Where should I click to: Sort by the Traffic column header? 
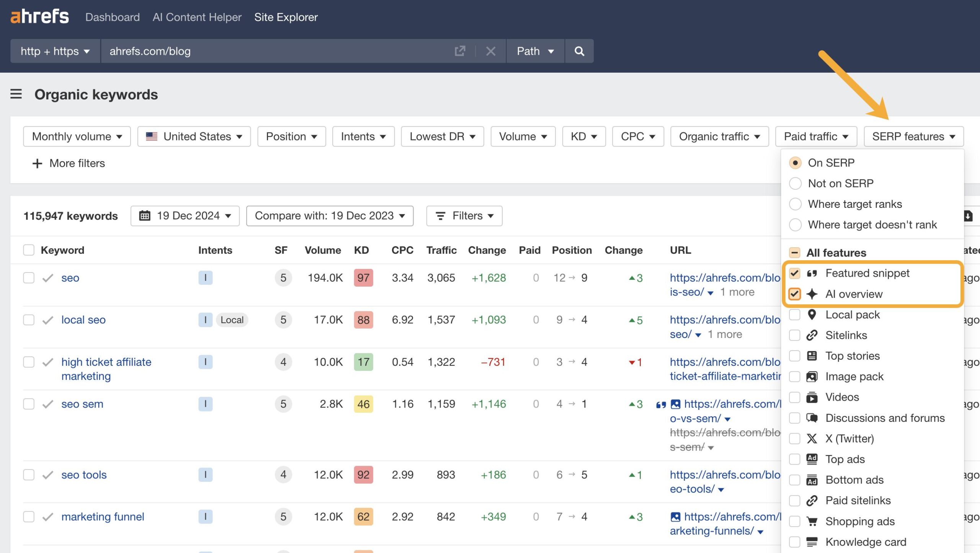click(x=441, y=250)
